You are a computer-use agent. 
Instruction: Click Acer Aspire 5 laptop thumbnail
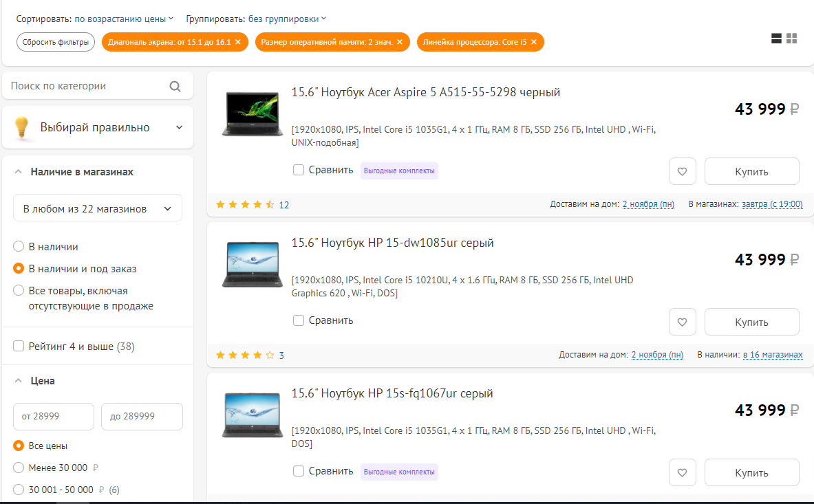point(253,113)
